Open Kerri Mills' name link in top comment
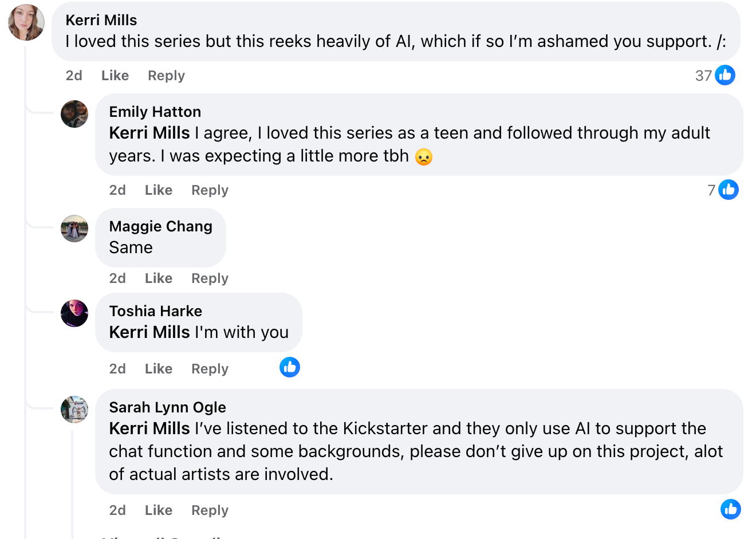 click(101, 20)
